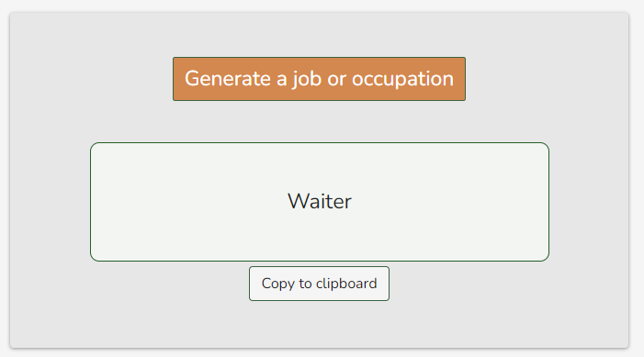Hit the orange generate button
Screen dimensions: 644x357
pyautogui.click(x=319, y=79)
